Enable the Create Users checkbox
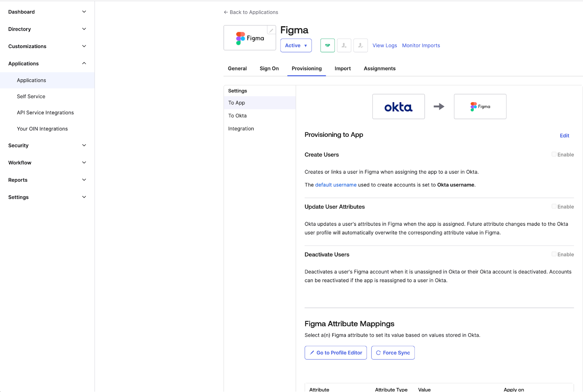 (554, 154)
